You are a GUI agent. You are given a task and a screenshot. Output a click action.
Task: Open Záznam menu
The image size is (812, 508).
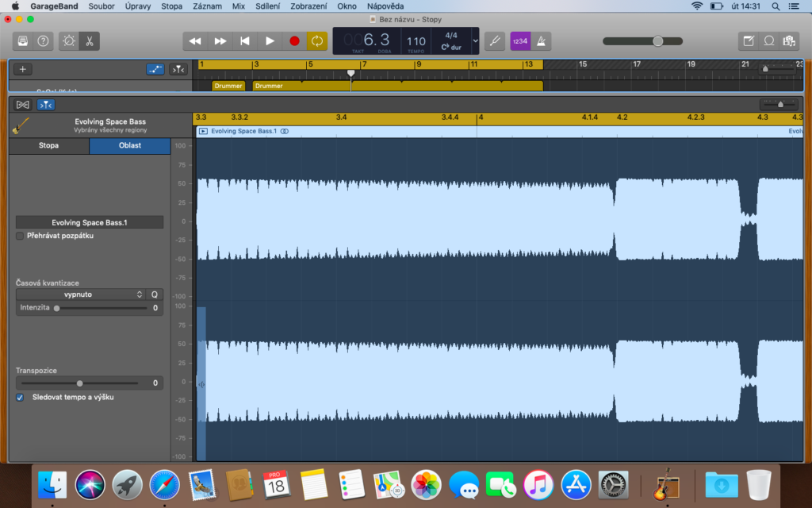coord(207,6)
